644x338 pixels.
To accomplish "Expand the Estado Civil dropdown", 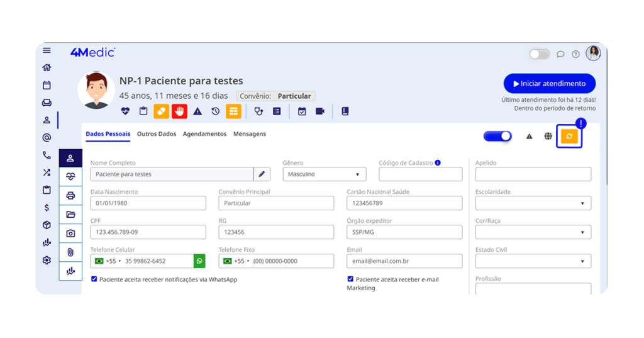I will [533, 261].
